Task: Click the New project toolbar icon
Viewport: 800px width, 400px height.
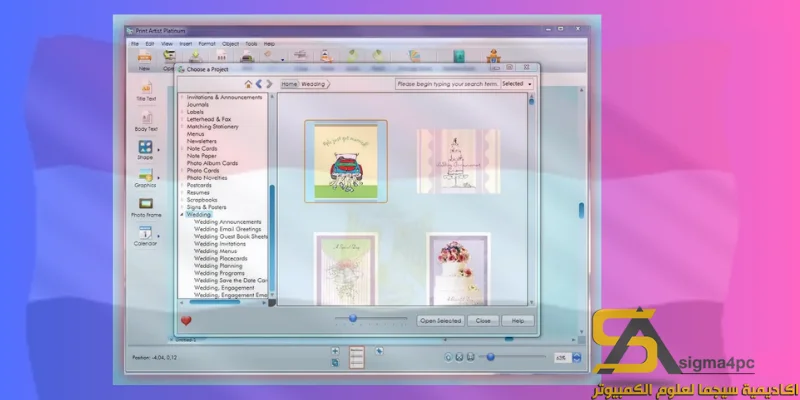Action: coord(144,56)
